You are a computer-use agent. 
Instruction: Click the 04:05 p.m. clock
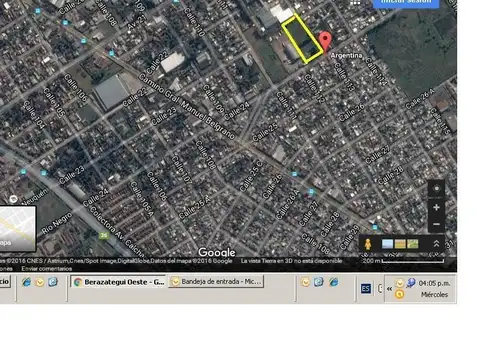[x=434, y=283]
